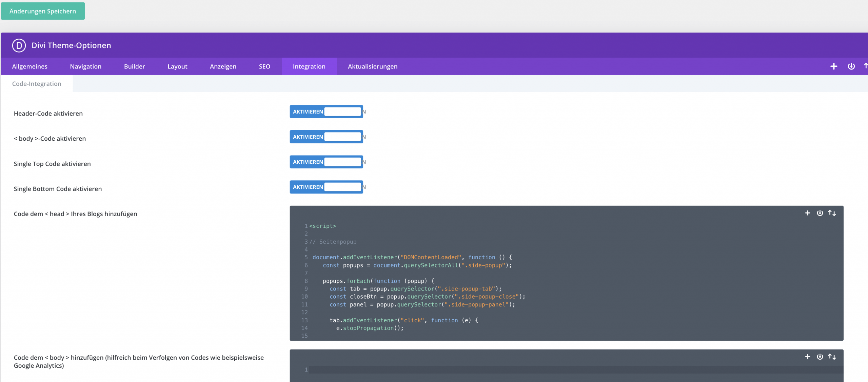Switch to the Allgemeines tab

(x=30, y=66)
